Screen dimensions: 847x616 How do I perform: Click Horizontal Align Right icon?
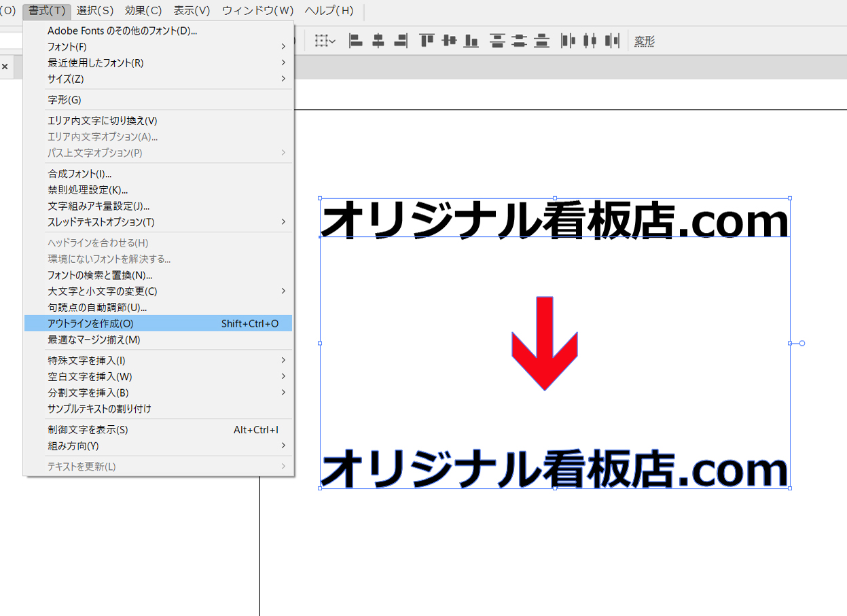[401, 41]
